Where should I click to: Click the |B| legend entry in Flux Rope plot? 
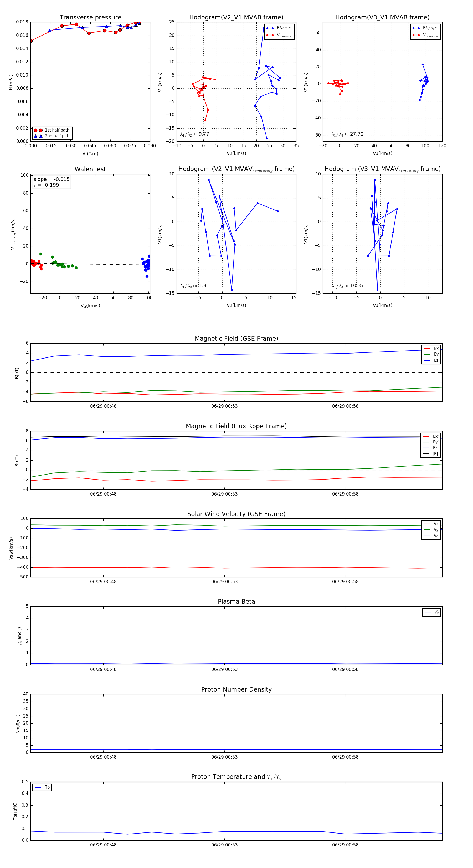(431, 454)
